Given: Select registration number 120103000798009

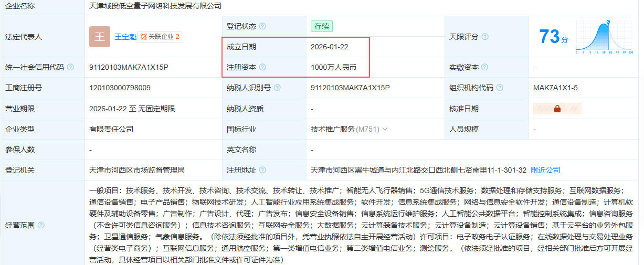Looking at the screenshot, I should point(120,88).
